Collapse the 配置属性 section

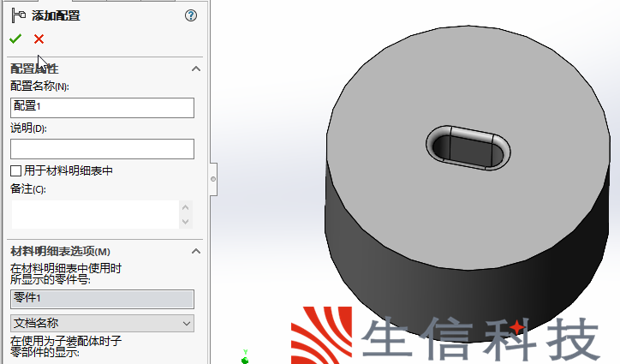[196, 69]
